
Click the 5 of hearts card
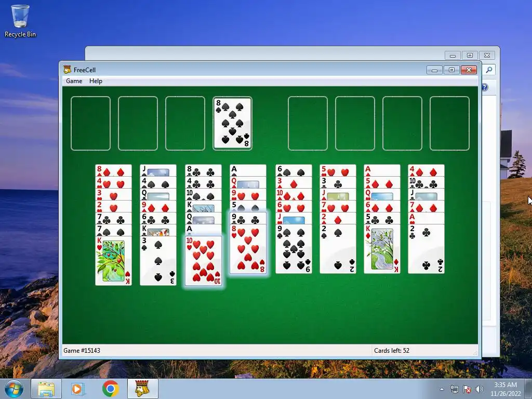[338, 170]
